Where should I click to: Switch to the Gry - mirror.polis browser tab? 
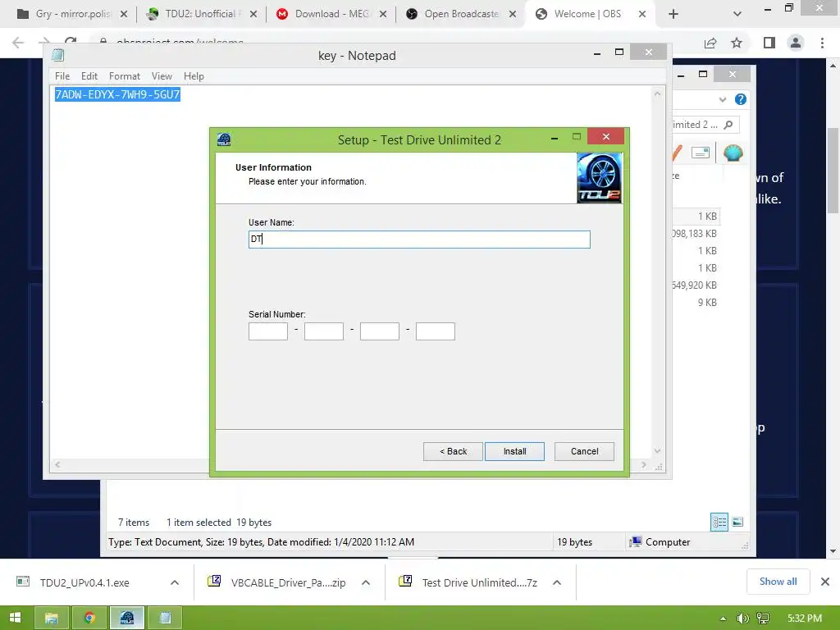click(x=72, y=14)
